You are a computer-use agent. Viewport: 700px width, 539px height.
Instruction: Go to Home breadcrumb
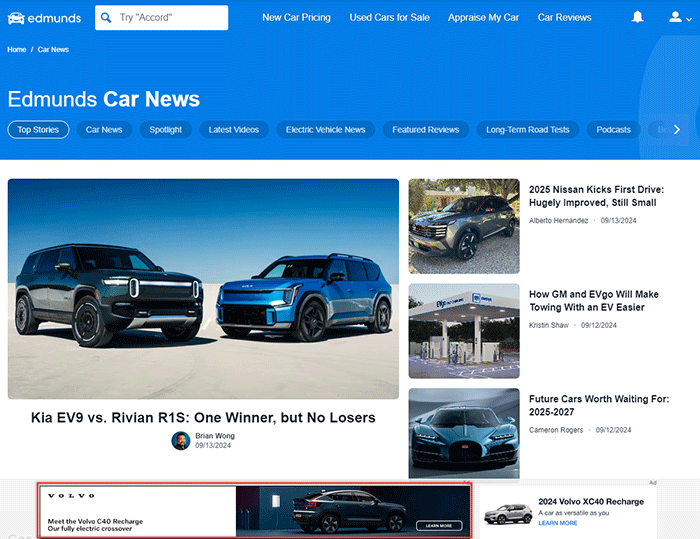pos(17,50)
